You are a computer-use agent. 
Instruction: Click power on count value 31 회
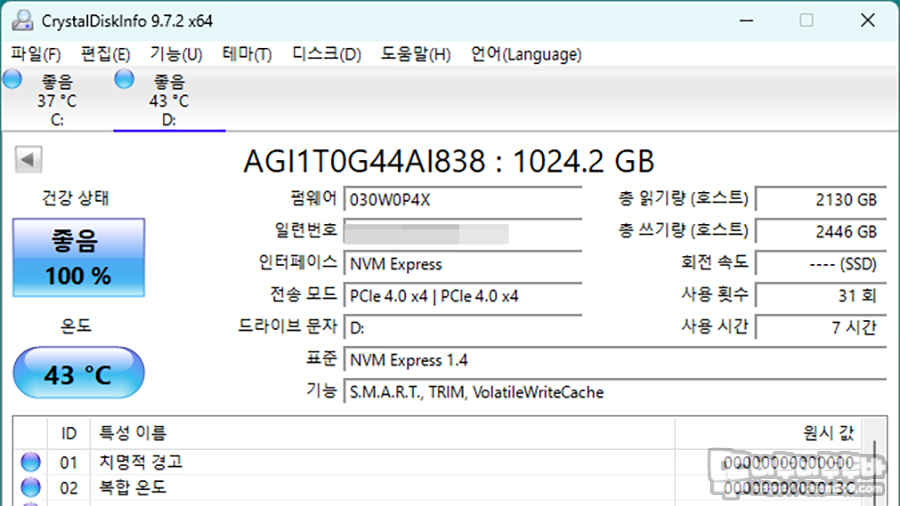821,296
